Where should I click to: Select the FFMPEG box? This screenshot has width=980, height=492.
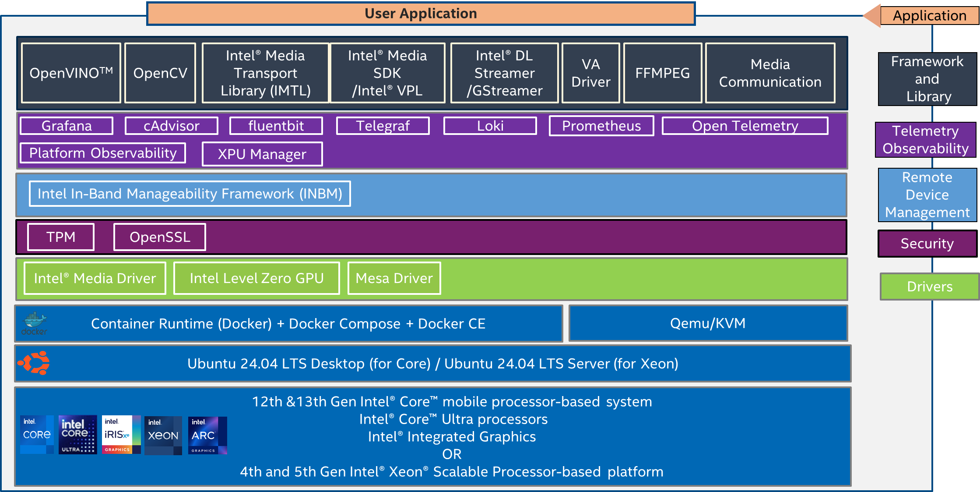[x=663, y=73]
